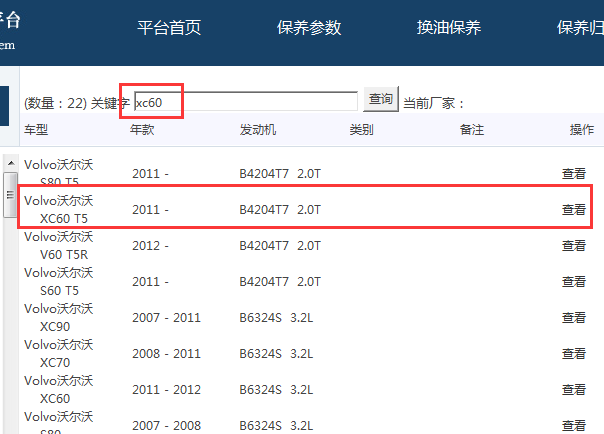
Task: Click engine B6324S 3.2L of XC70
Action: click(x=276, y=354)
